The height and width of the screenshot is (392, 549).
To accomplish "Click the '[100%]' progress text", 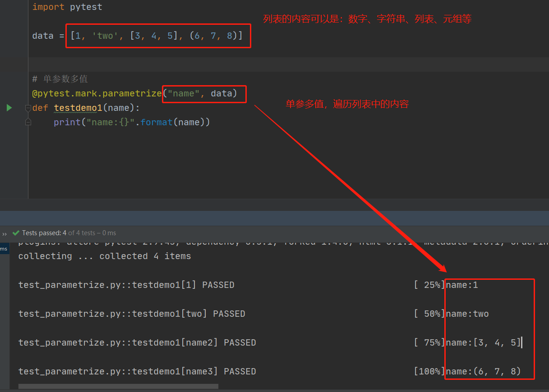I will click(x=429, y=371).
